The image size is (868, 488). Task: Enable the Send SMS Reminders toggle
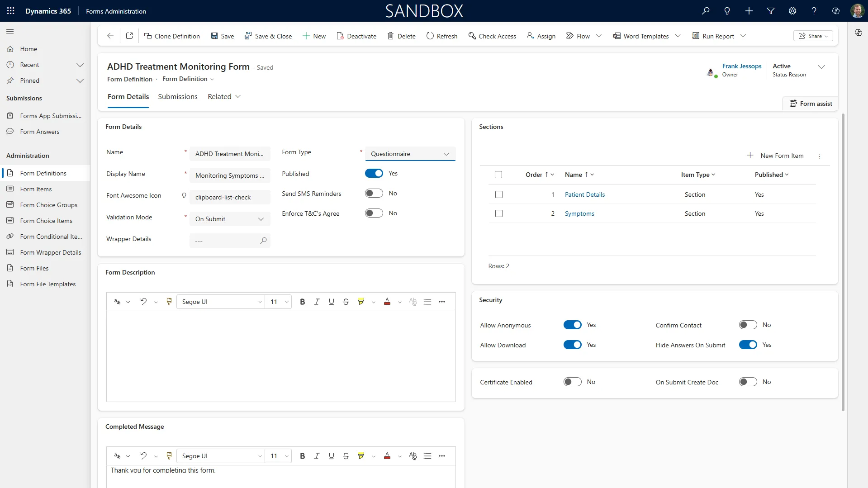(374, 194)
